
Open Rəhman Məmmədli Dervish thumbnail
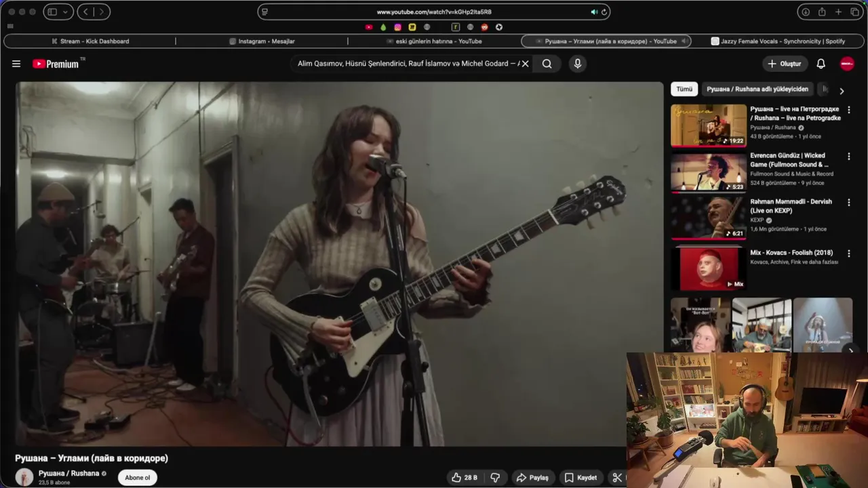[708, 218]
